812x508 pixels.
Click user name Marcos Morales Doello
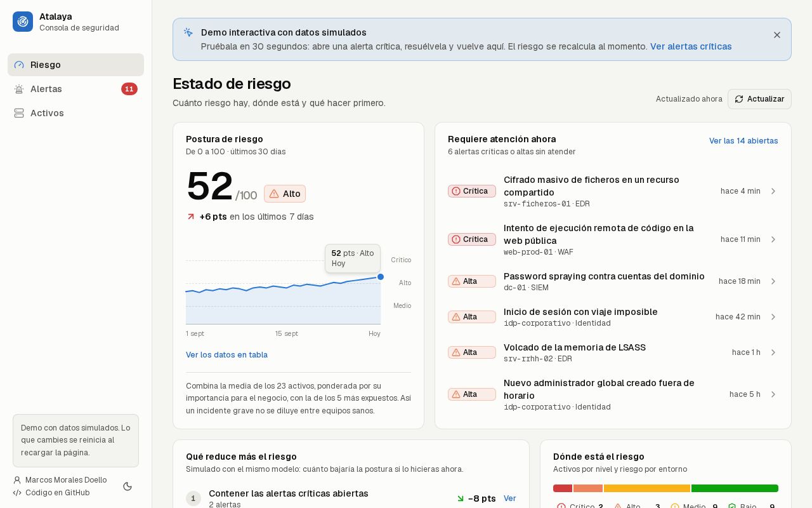pos(66,480)
